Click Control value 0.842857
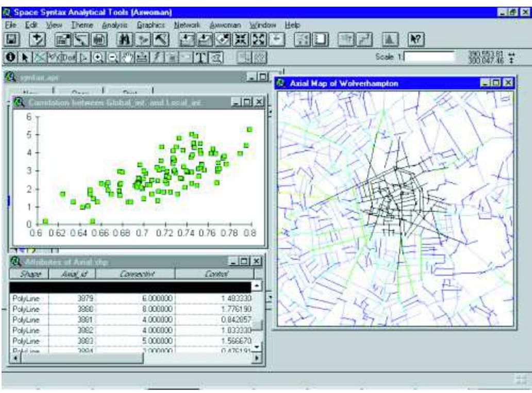The height and width of the screenshot is (393, 532). [x=213, y=319]
